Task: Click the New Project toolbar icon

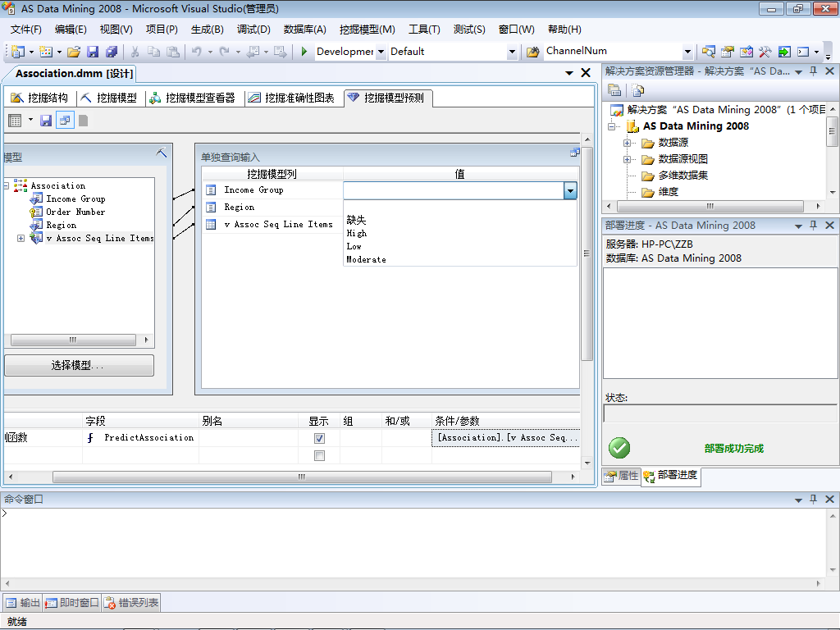Action: (18, 52)
